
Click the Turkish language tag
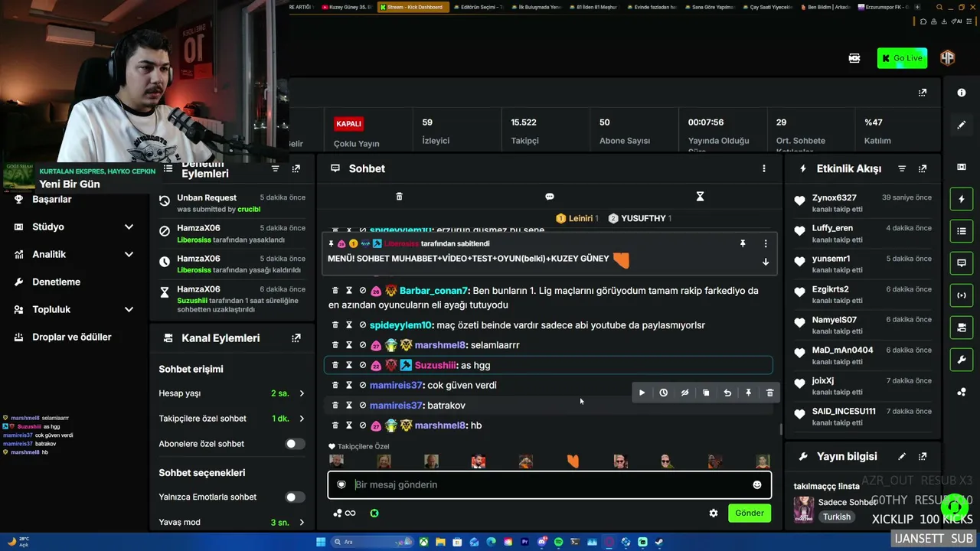pyautogui.click(x=837, y=517)
